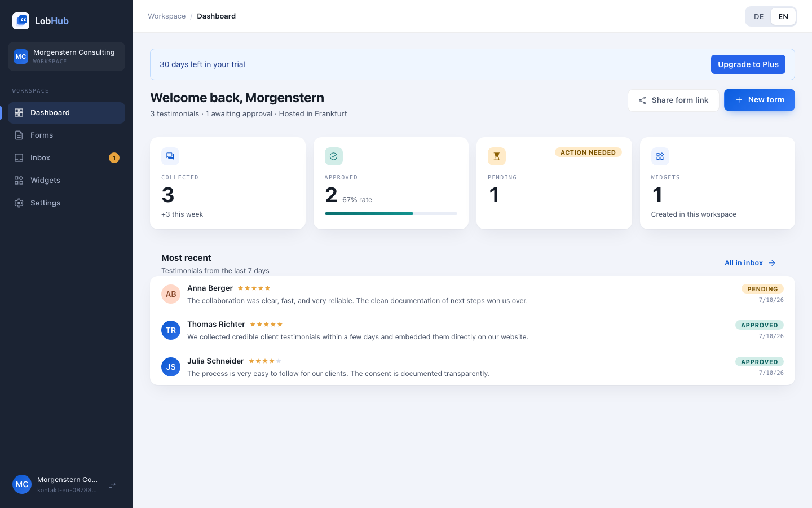This screenshot has width=812, height=508.
Task: Click the Settings gear icon
Action: coord(19,203)
